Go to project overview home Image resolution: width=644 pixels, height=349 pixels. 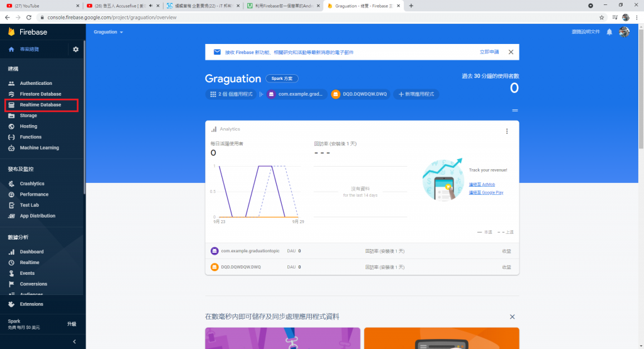tap(29, 49)
